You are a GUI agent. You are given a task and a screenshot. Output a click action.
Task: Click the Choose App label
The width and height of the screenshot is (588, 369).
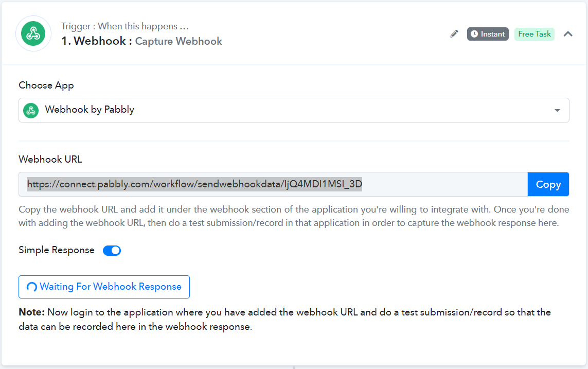(x=46, y=85)
